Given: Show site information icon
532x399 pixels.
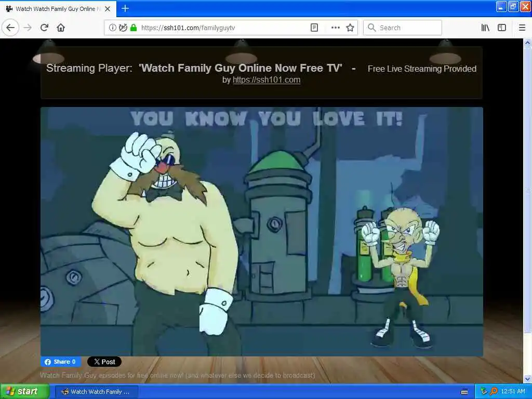Looking at the screenshot, I should [112, 28].
